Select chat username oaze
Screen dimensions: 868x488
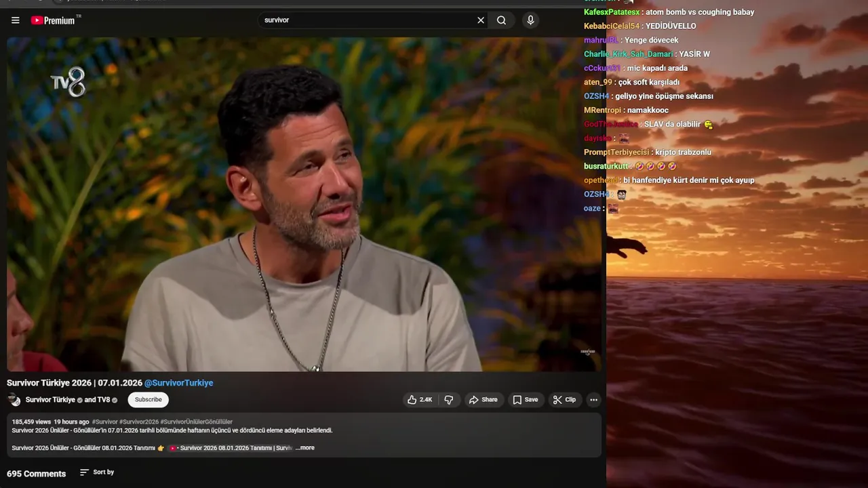tap(592, 209)
